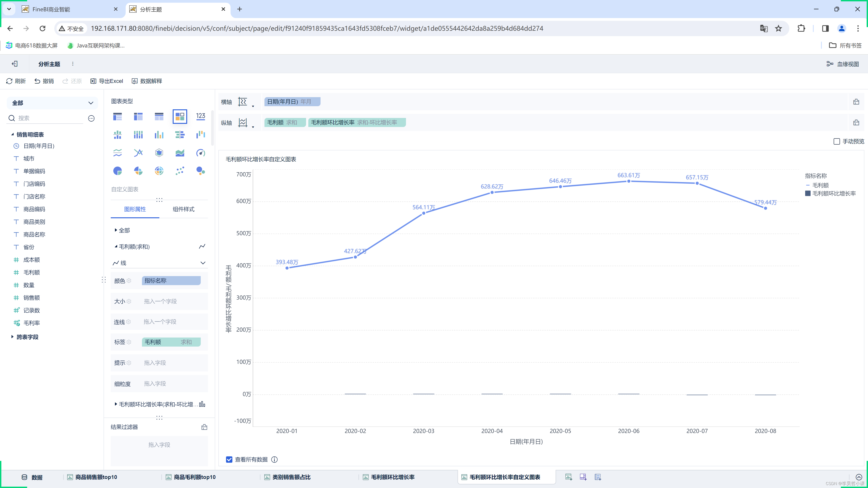
Task: Click the browser bookmark star icon
Action: [778, 29]
